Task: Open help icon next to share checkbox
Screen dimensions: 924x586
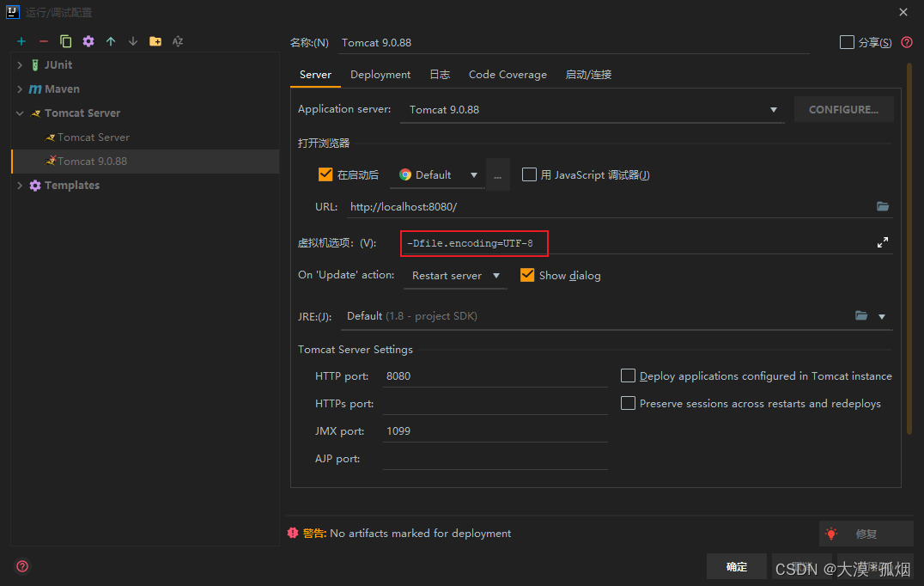Action: (907, 42)
